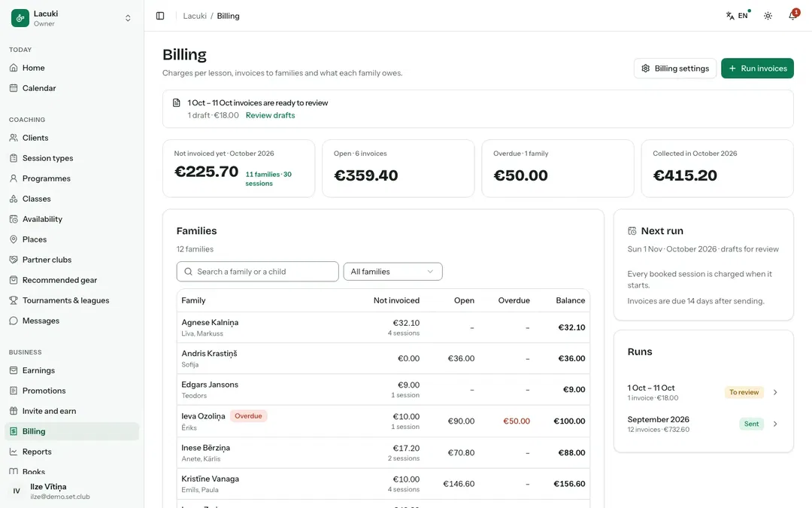Viewport: 812px width, 508px height.
Task: Click the Calendar sidebar icon
Action: click(x=14, y=88)
